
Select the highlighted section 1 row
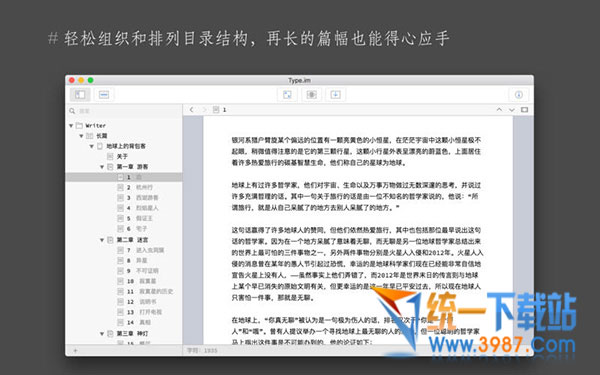pos(124,177)
